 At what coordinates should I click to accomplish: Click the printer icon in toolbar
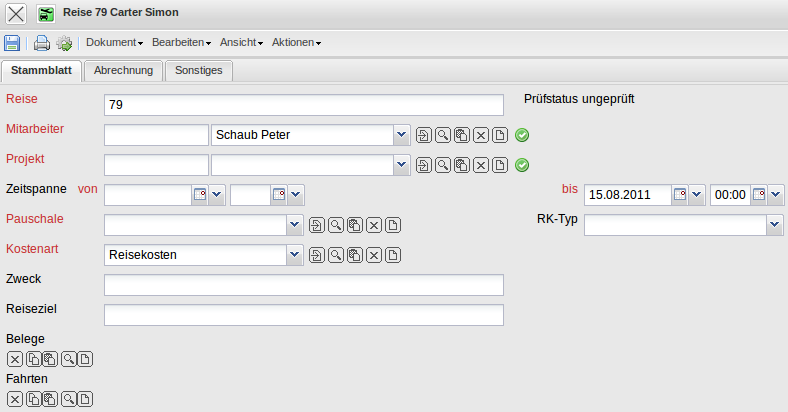(42, 43)
